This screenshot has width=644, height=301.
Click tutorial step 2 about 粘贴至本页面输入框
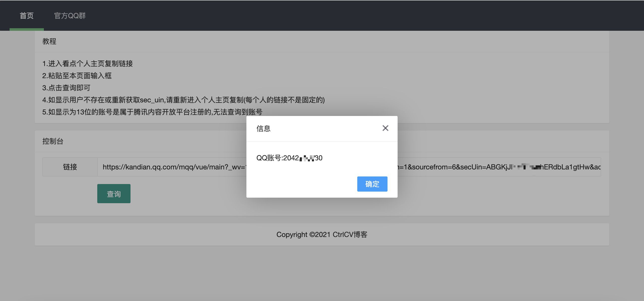pos(77,76)
